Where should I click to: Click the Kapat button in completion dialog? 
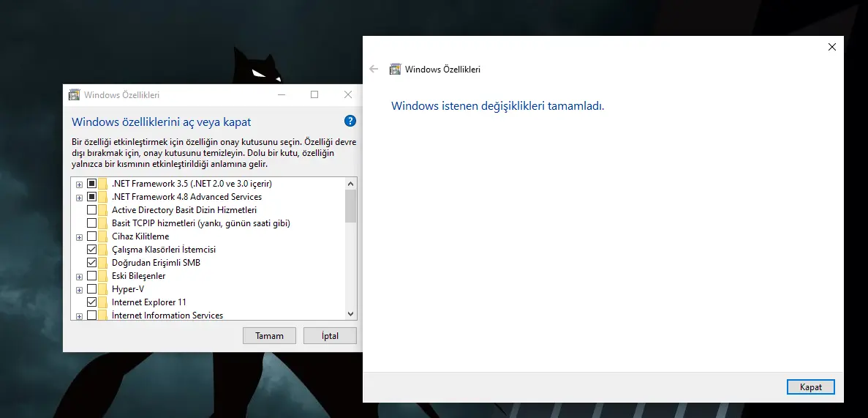point(810,387)
